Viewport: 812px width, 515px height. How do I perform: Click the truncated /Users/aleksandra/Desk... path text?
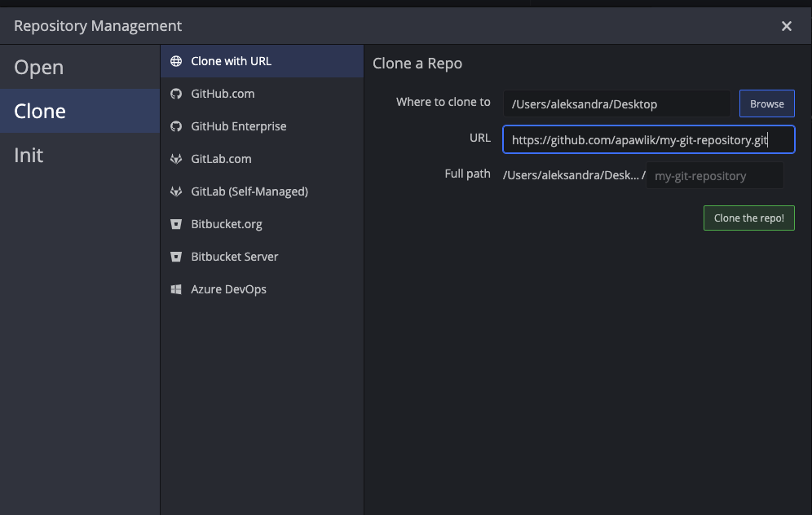[571, 175]
